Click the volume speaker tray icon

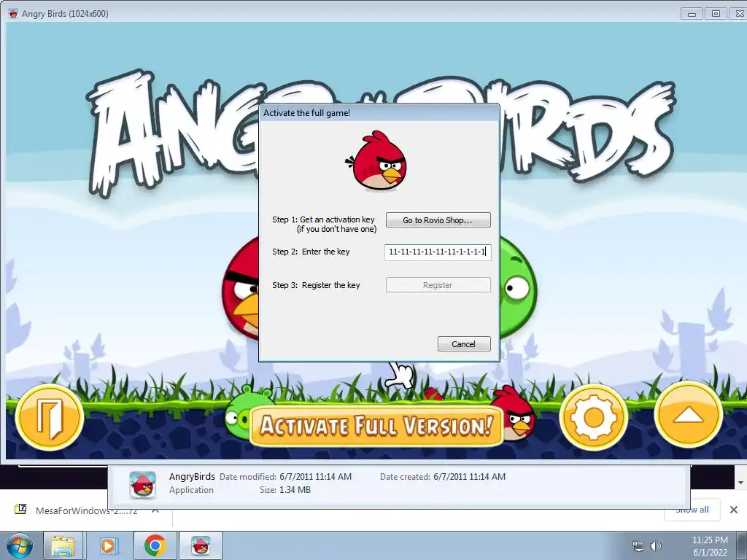656,546
